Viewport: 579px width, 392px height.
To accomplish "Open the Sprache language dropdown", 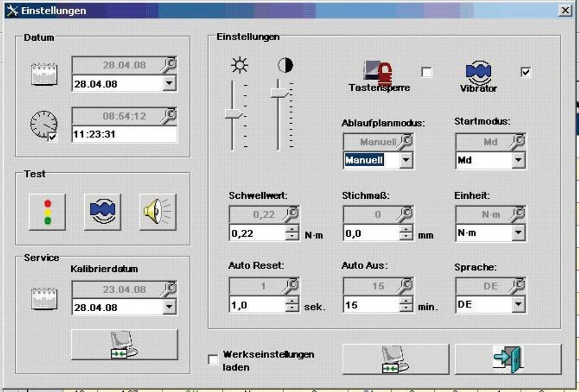I will 518,305.
